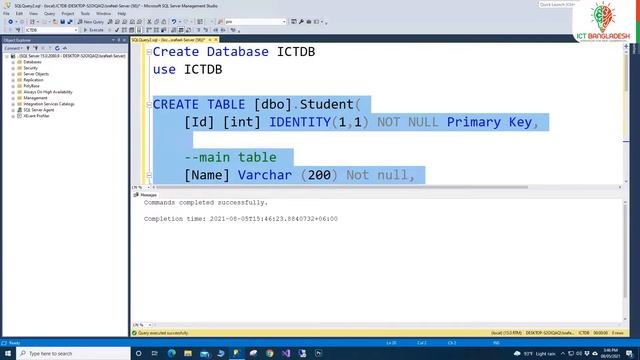Select Integration Services Catalogs tree item
This screenshot has width=640, height=360.
click(x=49, y=104)
